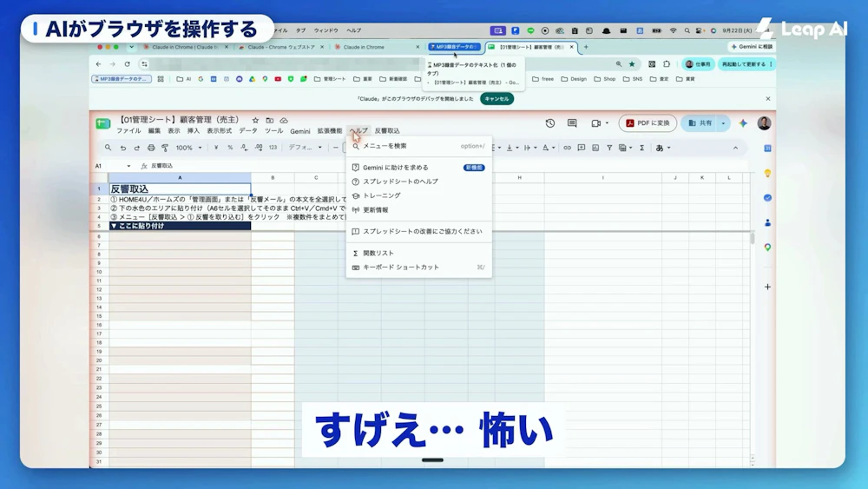Open the データ menu
Viewport: 868px width, 489px height.
tap(248, 131)
